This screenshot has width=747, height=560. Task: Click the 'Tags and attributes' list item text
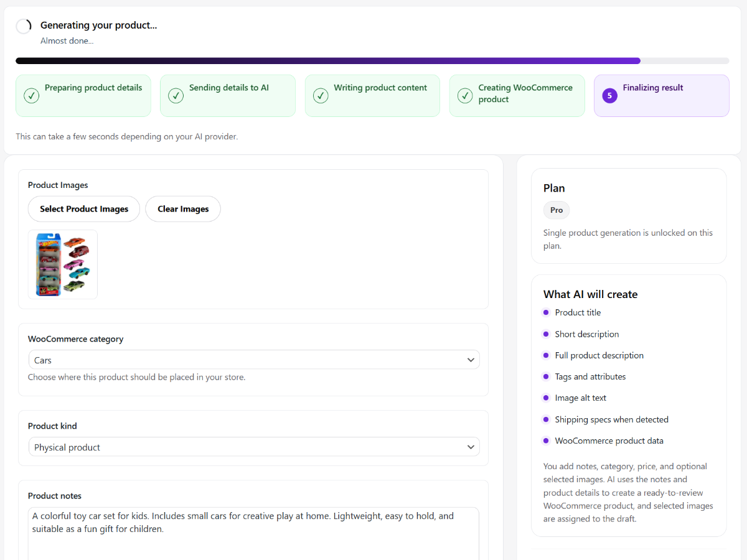tap(590, 376)
